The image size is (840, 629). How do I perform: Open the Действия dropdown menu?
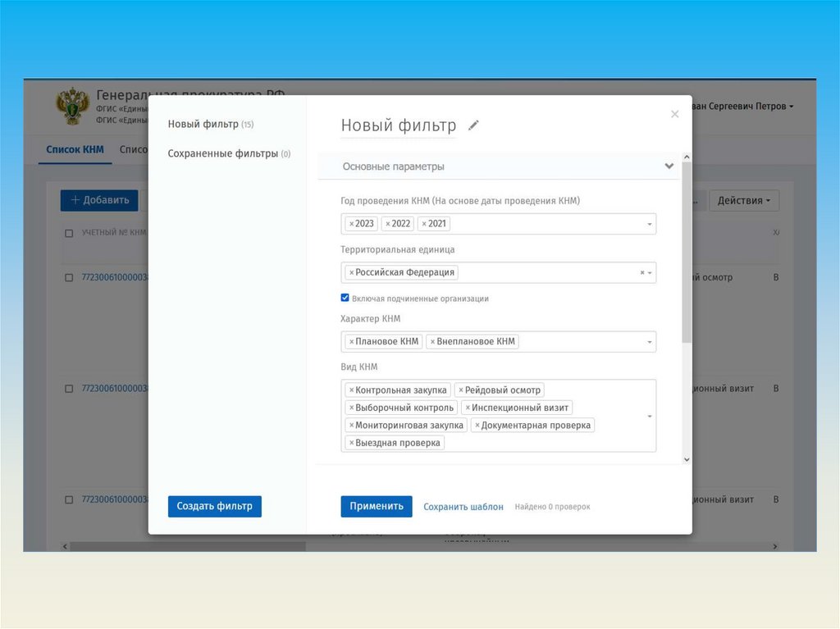(744, 200)
